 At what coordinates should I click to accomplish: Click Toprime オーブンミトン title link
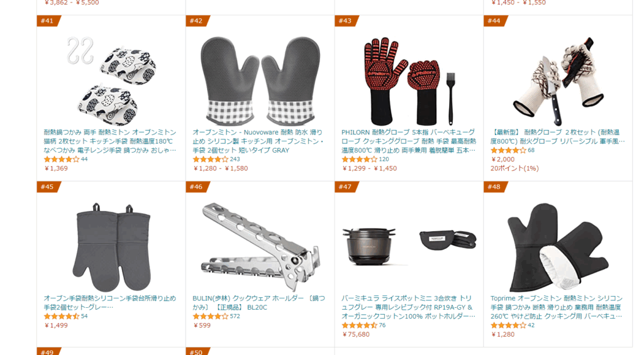coord(557,307)
